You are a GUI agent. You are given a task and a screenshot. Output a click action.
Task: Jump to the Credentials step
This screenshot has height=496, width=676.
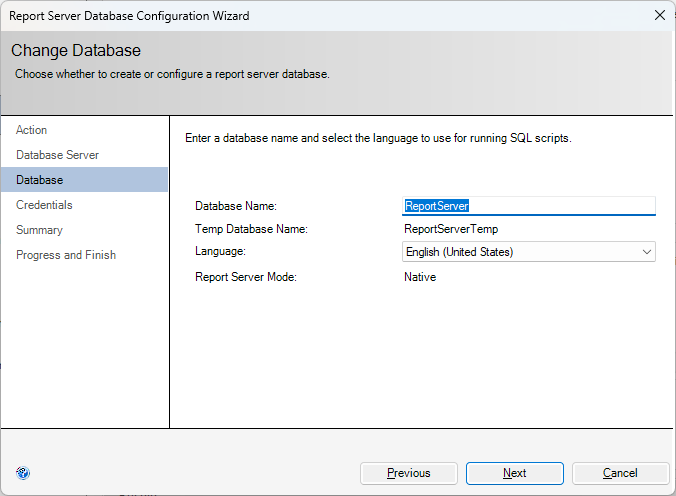pos(44,205)
